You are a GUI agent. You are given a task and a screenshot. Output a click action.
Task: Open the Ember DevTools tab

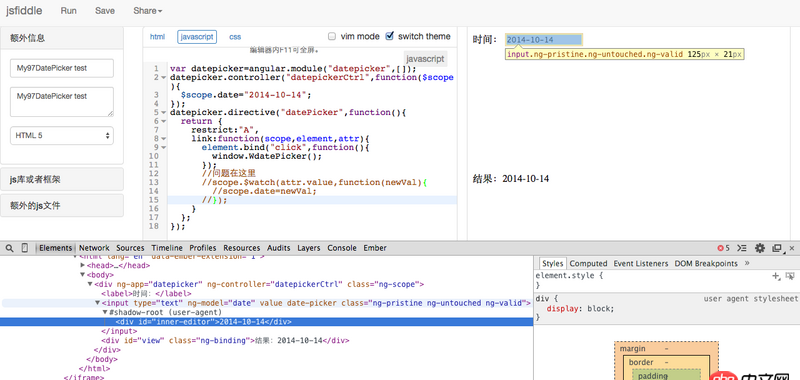click(x=374, y=248)
